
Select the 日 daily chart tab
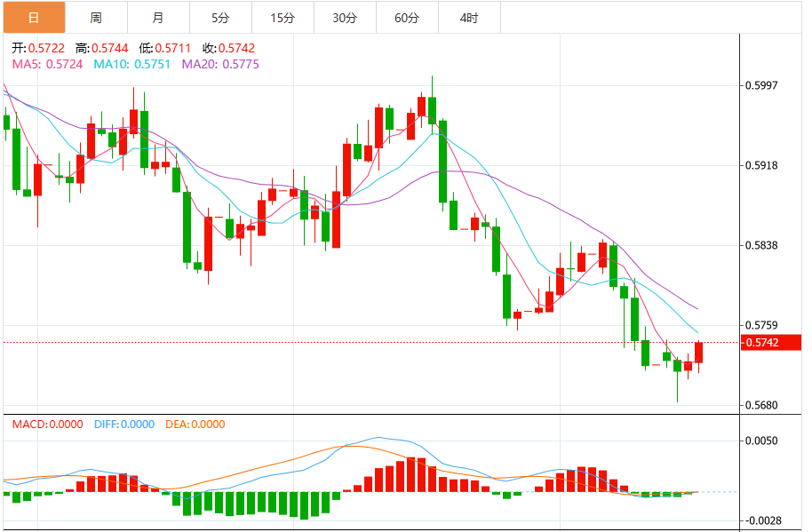[x=34, y=18]
